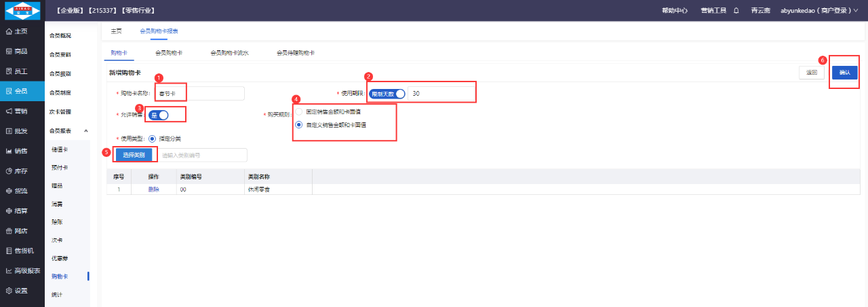Click the 选择类别 button
Image resolution: width=868 pixels, height=307 pixels.
pyautogui.click(x=134, y=156)
